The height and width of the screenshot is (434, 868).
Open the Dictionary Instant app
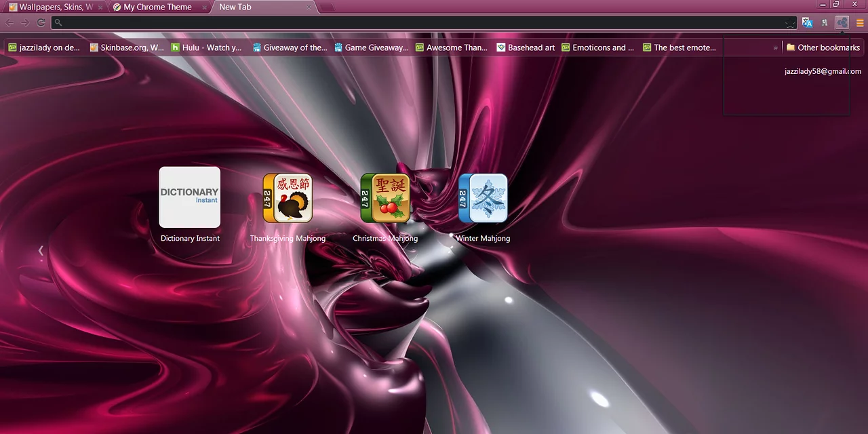pos(190,197)
